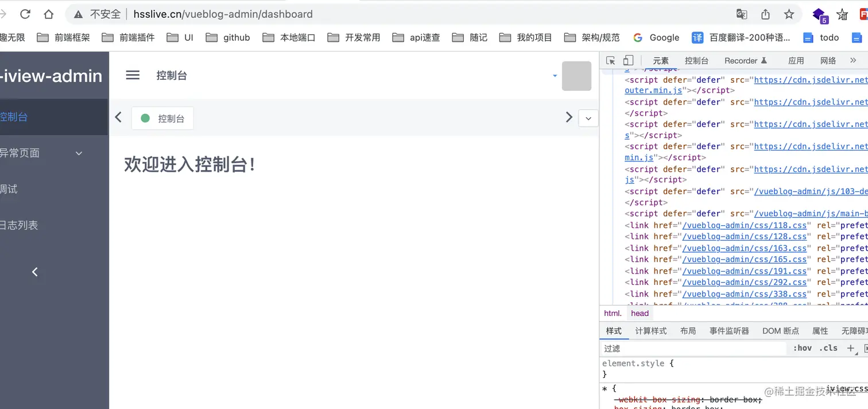
Task: Open the github bookmark folder
Action: tap(228, 37)
